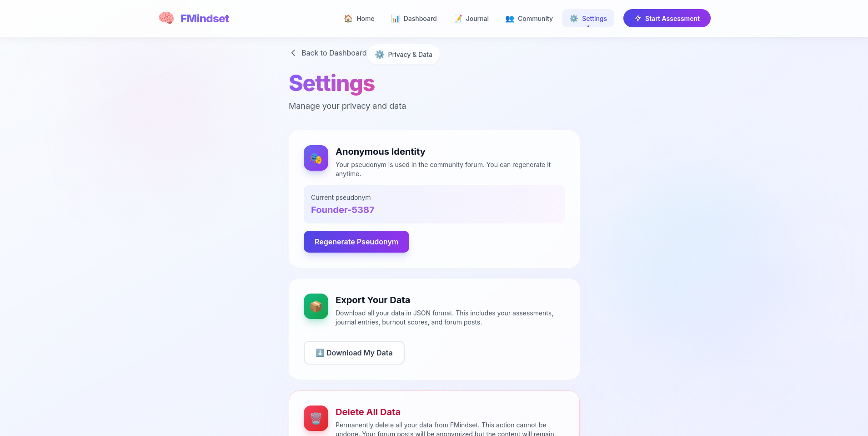Click the bar chart icon beside Dashboard
The height and width of the screenshot is (436, 868).
click(x=396, y=19)
